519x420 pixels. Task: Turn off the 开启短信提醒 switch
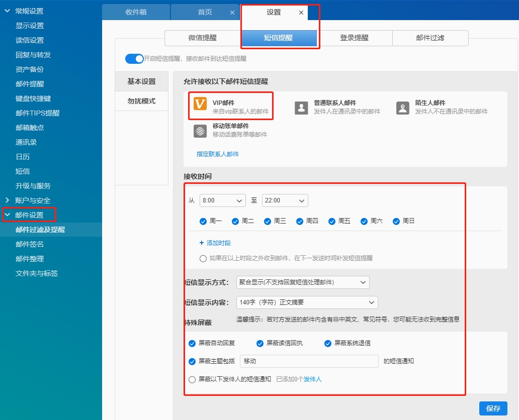point(134,59)
